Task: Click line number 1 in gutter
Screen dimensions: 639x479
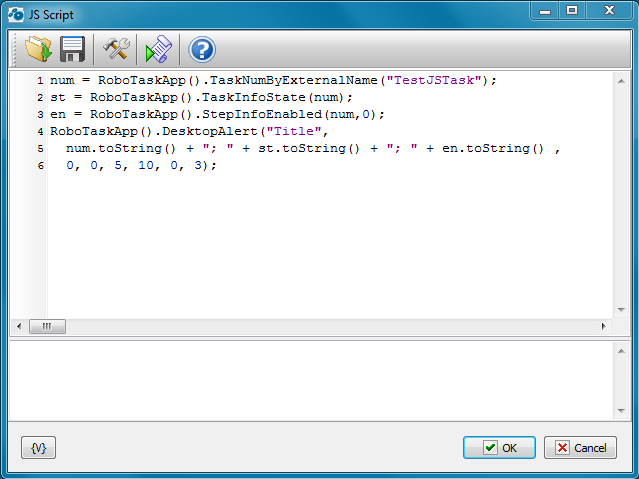Action: tap(40, 81)
